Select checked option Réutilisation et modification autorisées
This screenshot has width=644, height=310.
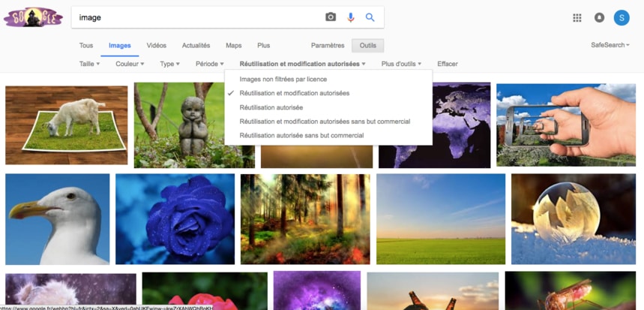[294, 93]
